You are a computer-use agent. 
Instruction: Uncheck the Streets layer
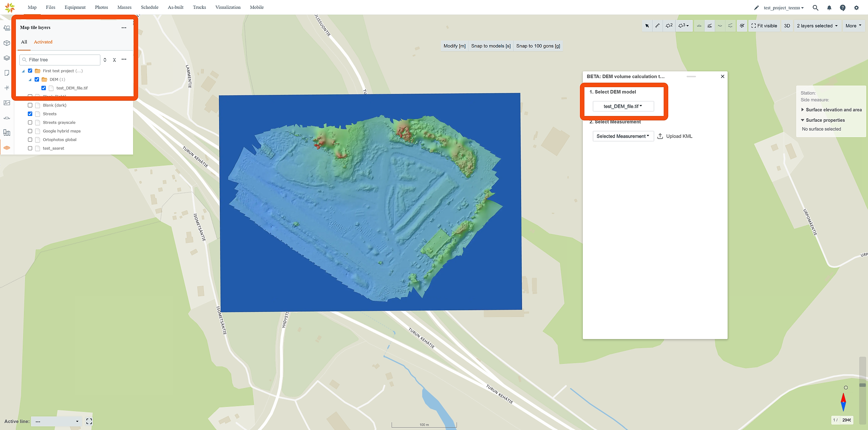pyautogui.click(x=30, y=114)
